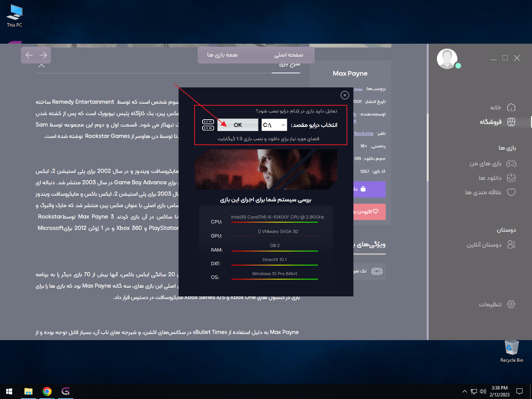Open بازی های من gamepad icon
The width and height of the screenshot is (532, 399).
511,164
